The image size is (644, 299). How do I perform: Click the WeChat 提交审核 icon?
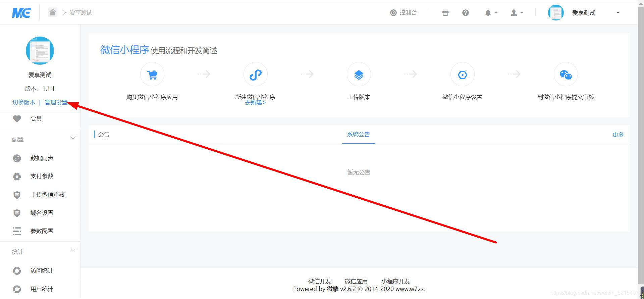(566, 74)
